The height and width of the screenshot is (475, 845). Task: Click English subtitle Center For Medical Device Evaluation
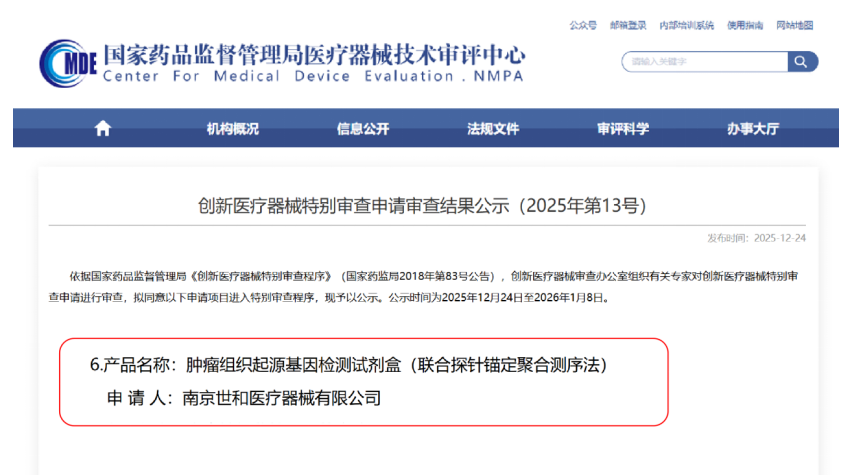(311, 77)
